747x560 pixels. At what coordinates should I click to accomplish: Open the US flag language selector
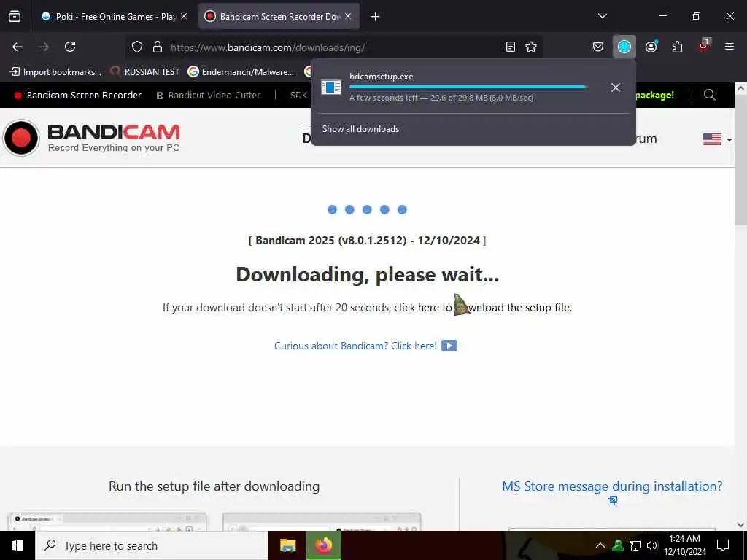[717, 139]
